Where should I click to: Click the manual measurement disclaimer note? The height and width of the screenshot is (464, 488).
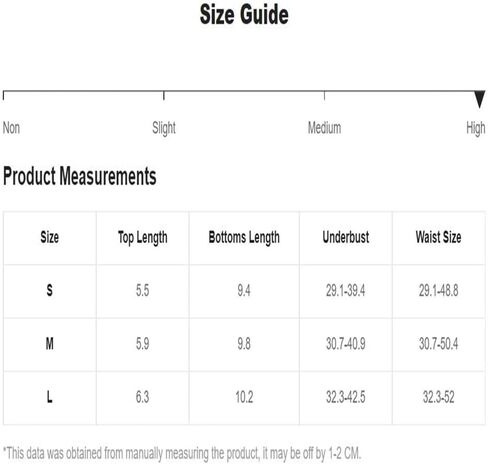coord(182,453)
